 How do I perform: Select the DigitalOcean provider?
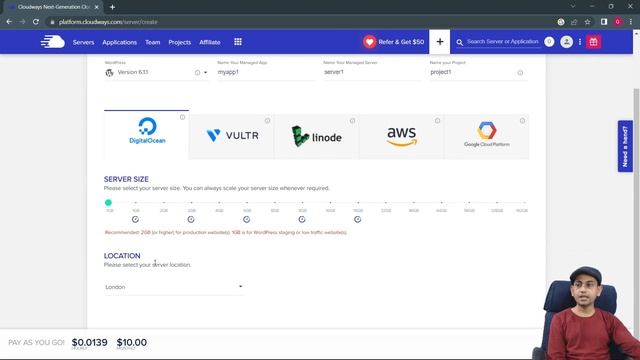click(x=147, y=134)
